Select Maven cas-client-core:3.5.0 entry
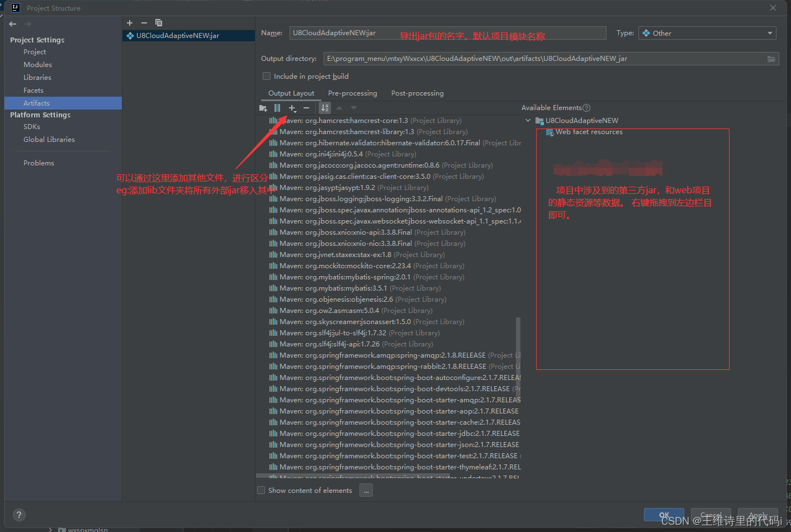791x532 pixels. point(376,177)
